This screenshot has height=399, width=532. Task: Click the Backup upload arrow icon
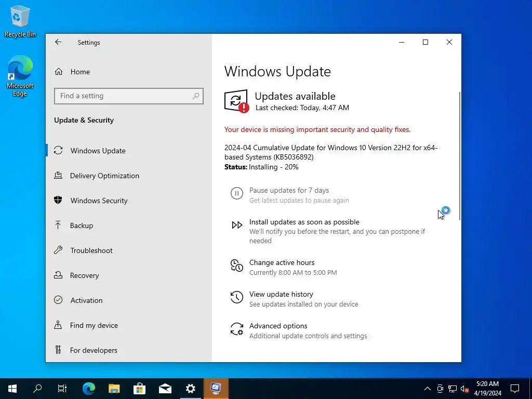point(58,225)
